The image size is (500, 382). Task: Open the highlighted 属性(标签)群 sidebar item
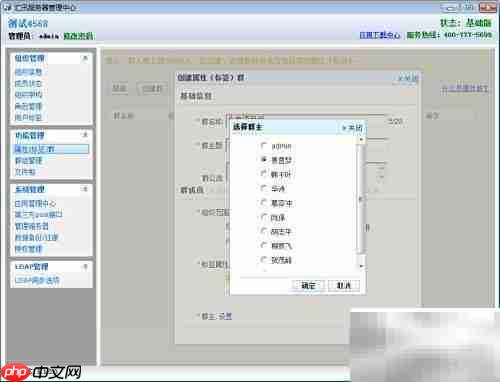pos(51,149)
